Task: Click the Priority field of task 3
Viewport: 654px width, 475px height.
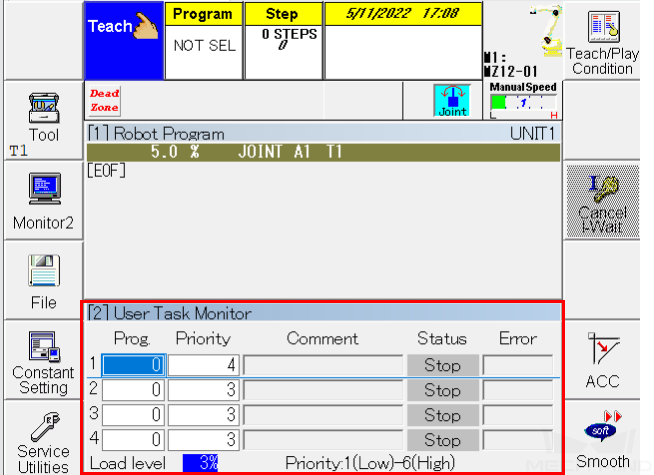Action: [204, 415]
